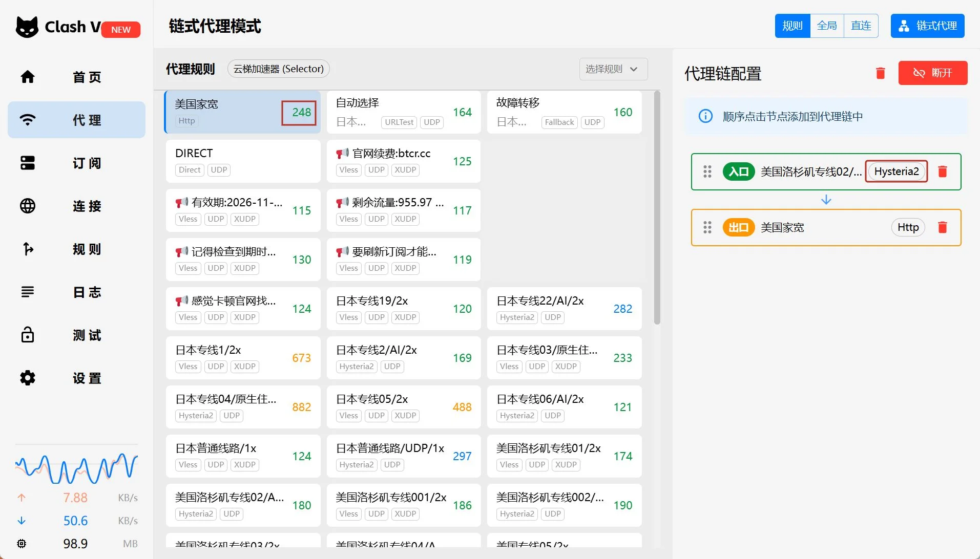
Task: Remove the 入口 node 美国洛杉矶专线02 from chain
Action: coord(942,171)
